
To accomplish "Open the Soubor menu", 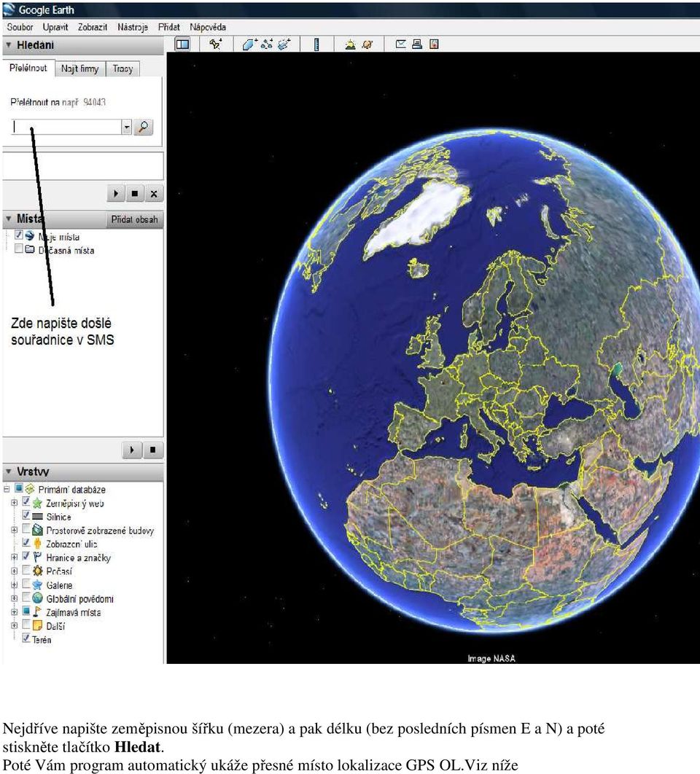I will click(x=20, y=27).
